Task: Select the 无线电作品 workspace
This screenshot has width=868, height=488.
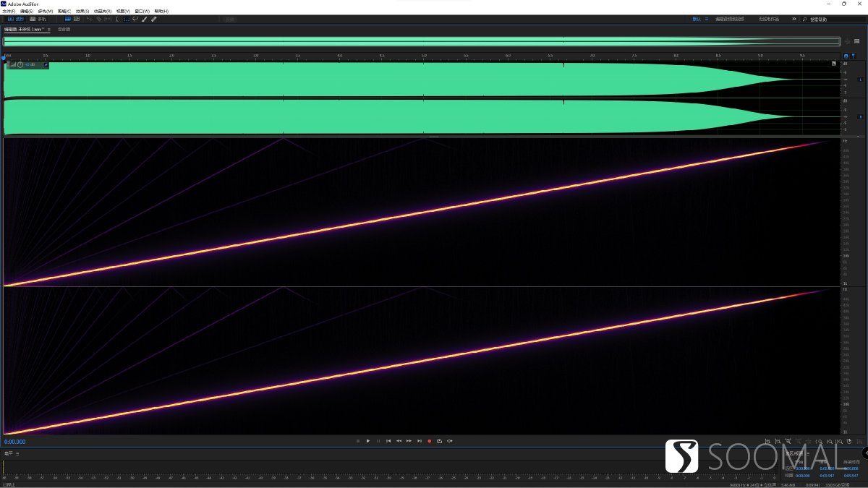Action: [x=769, y=20]
